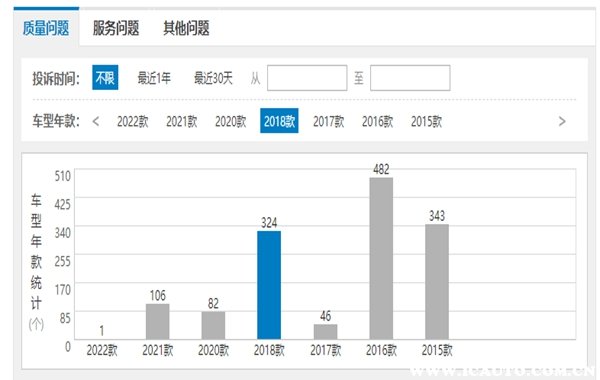Click the blue 324 bar for 2018款
The image size is (600, 380).
(x=269, y=285)
